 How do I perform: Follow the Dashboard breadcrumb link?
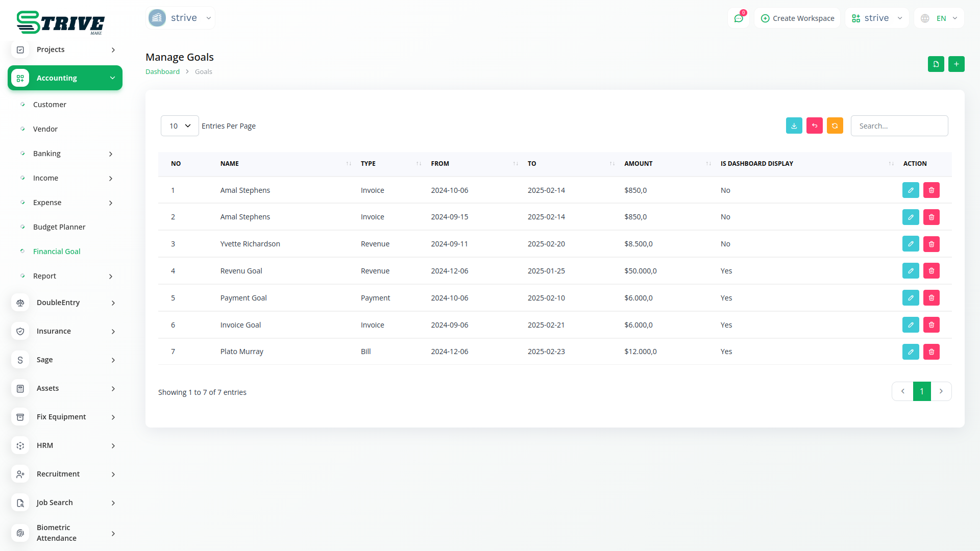click(162, 72)
